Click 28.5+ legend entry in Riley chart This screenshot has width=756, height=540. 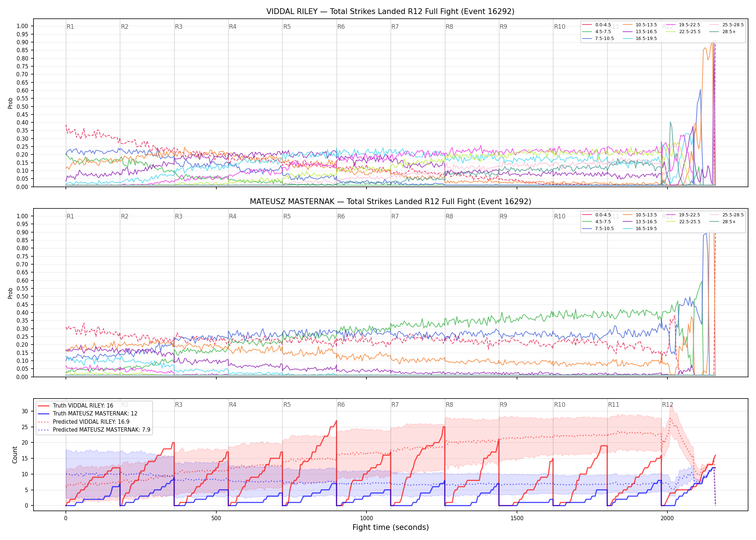click(723, 32)
